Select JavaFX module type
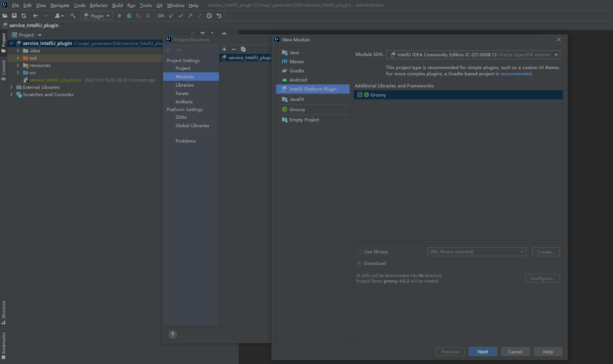The image size is (613, 364). tap(313, 99)
